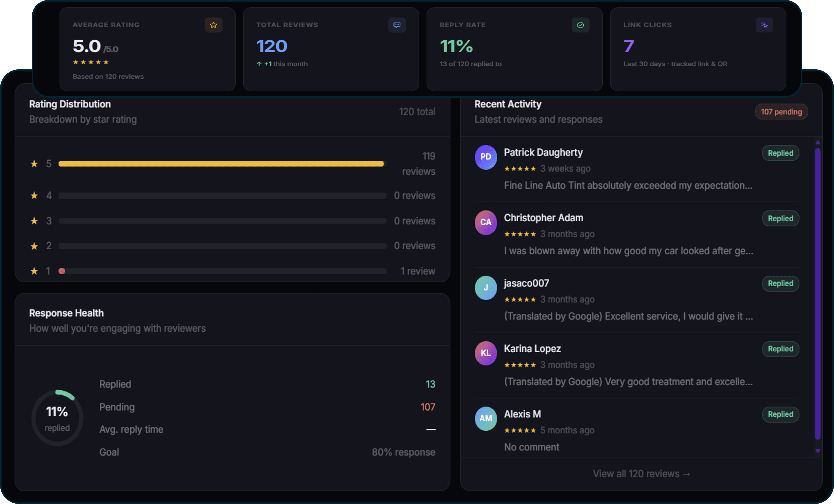
Task: Select jasaco007's avatar
Action: 486,287
